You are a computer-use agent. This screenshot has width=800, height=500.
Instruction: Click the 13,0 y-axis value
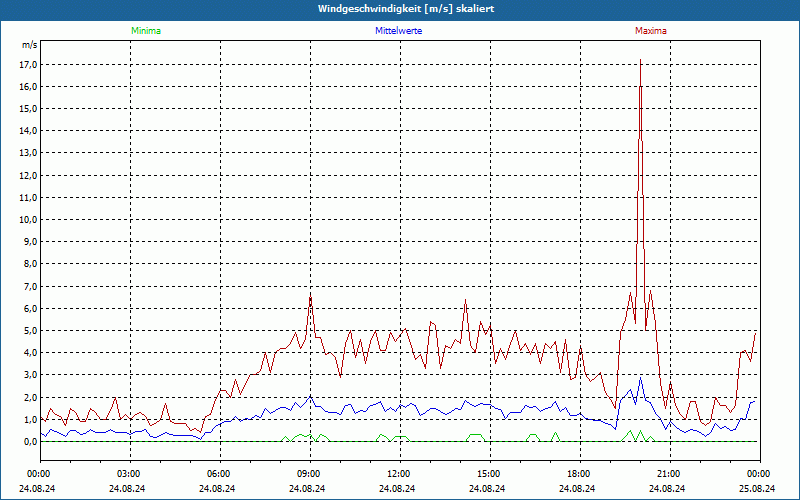29,153
